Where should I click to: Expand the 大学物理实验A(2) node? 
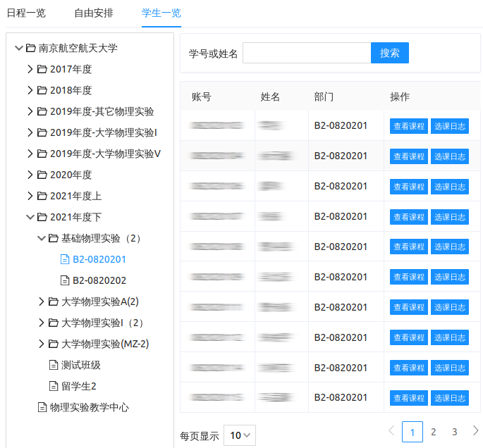[42, 302]
